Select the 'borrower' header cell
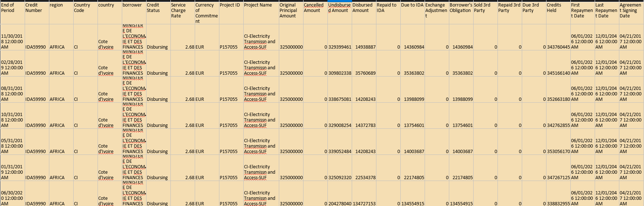This screenshot has height=206, width=644. coord(134,13)
